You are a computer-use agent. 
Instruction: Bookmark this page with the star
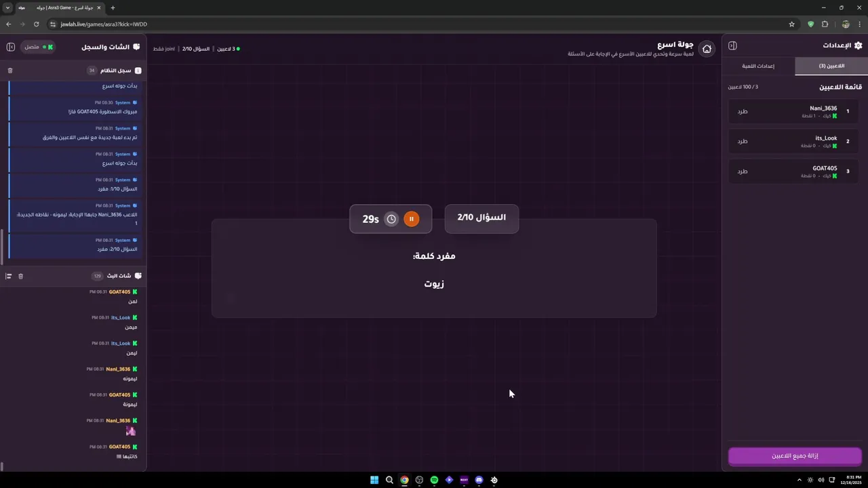(x=791, y=24)
